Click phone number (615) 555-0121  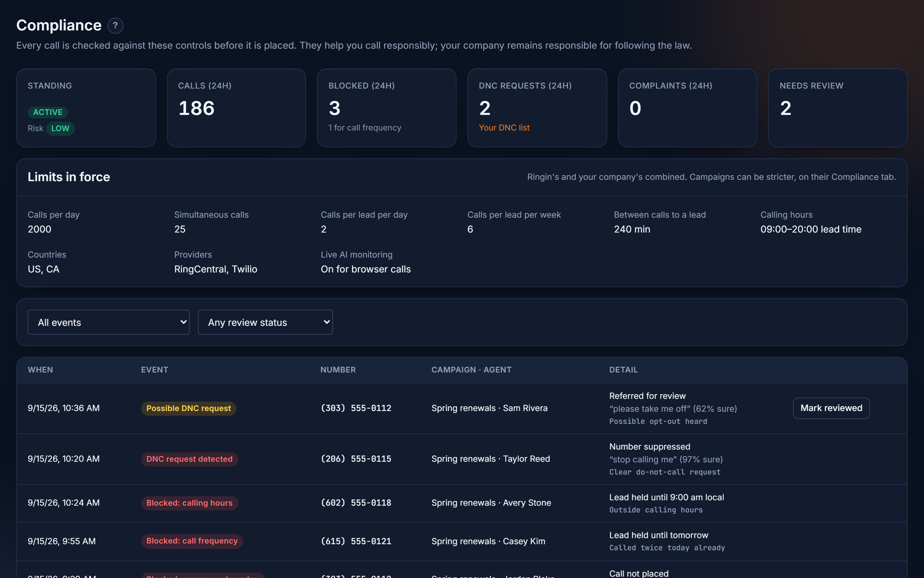[356, 541]
